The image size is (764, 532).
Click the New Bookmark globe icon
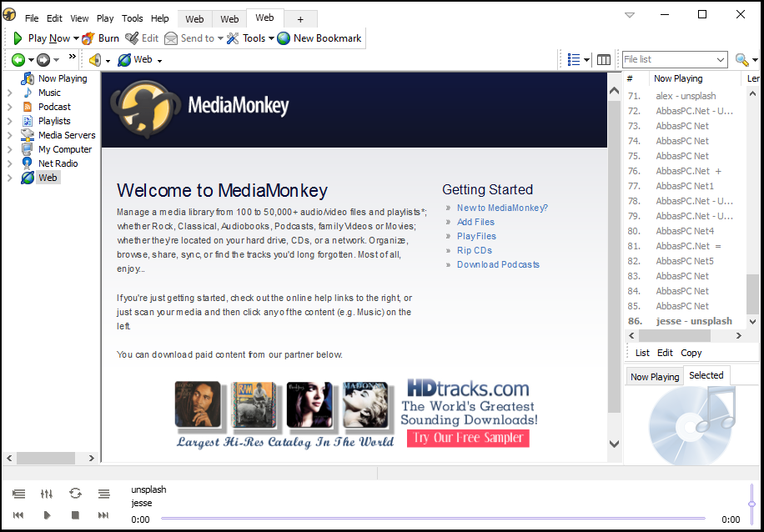pos(284,38)
